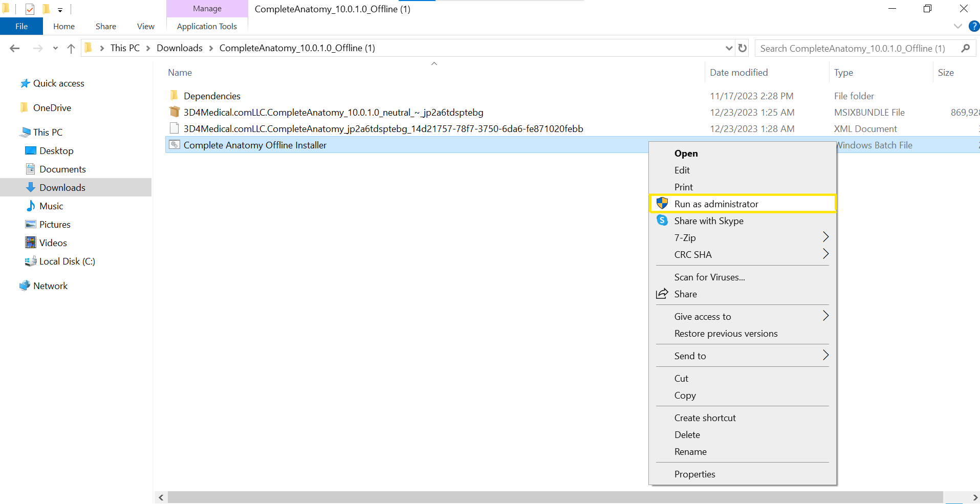Choose Run as administrator
980x504 pixels.
click(x=743, y=204)
